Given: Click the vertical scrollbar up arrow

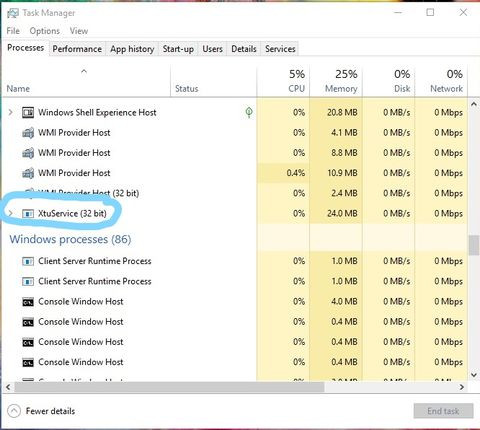Looking at the screenshot, I should 474,104.
